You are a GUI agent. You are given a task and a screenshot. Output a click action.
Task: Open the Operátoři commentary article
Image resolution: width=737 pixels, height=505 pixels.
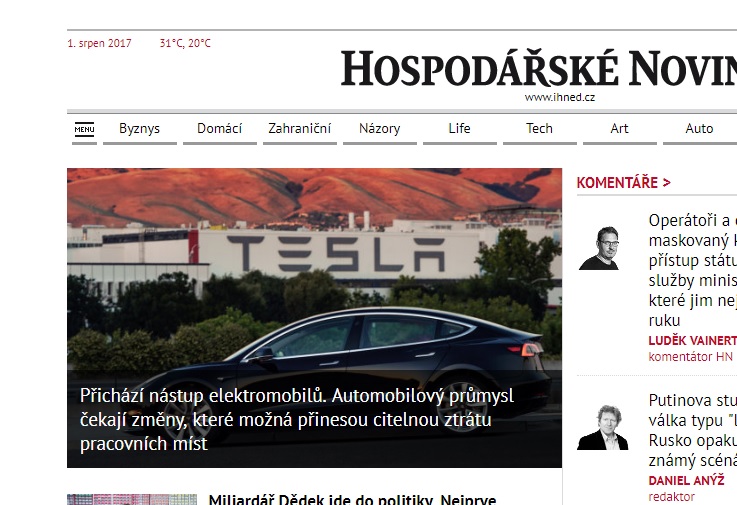[x=693, y=270]
